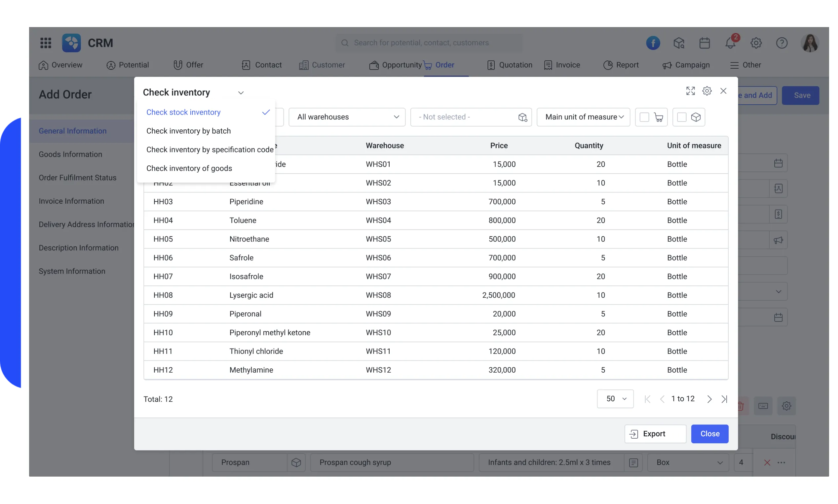This screenshot has width=838, height=504.
Task: Select the Facebook icon in the header
Action: [x=653, y=43]
